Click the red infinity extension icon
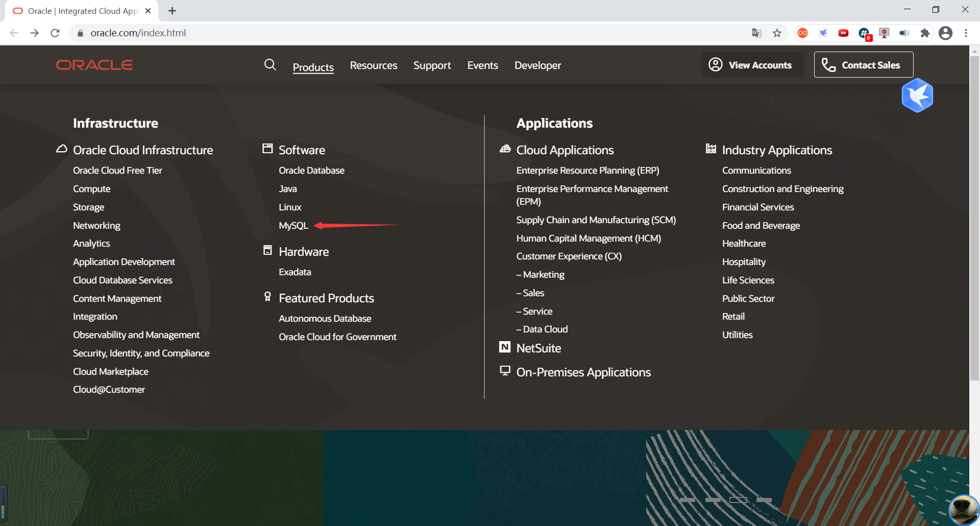 [802, 33]
